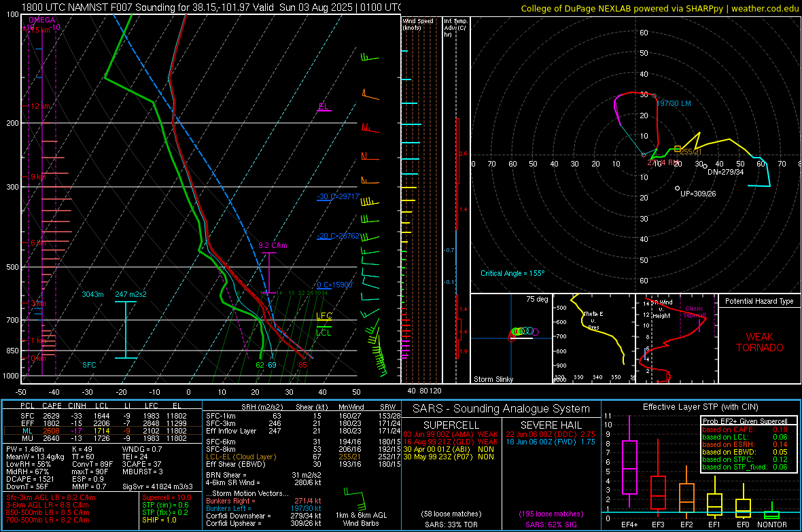Click the CAPE column header
The width and height of the screenshot is (802, 532).
52,406
